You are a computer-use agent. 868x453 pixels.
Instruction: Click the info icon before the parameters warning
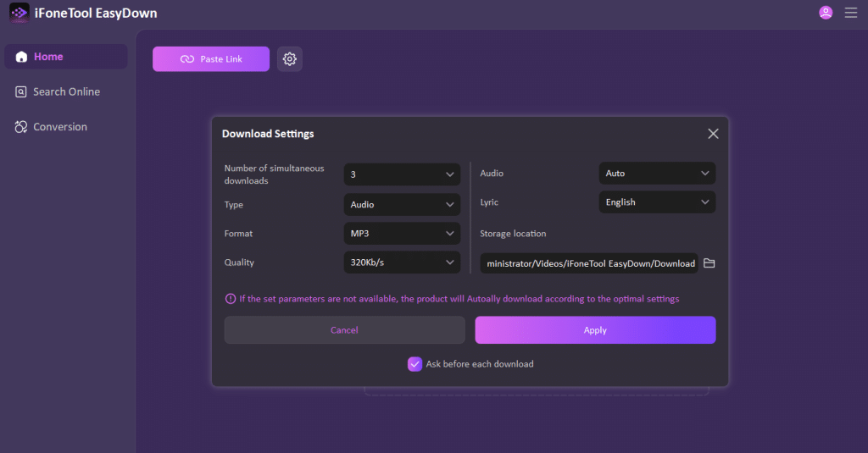coord(230,299)
